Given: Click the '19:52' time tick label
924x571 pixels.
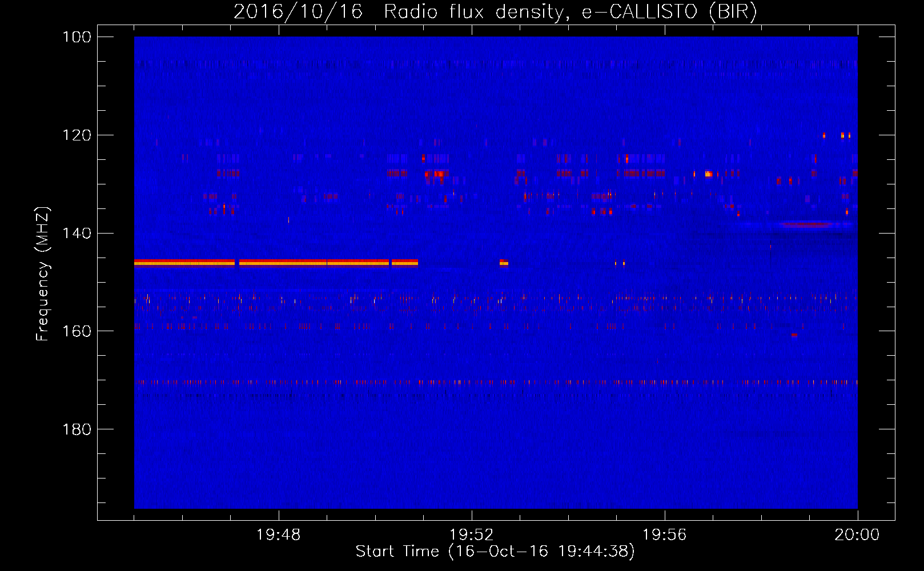Looking at the screenshot, I should (472, 535).
